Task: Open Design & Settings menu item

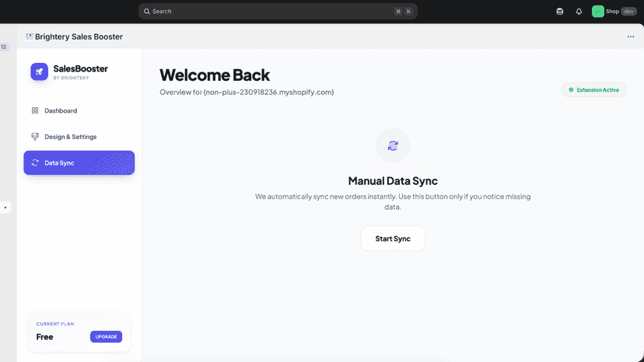Action: 79,137
